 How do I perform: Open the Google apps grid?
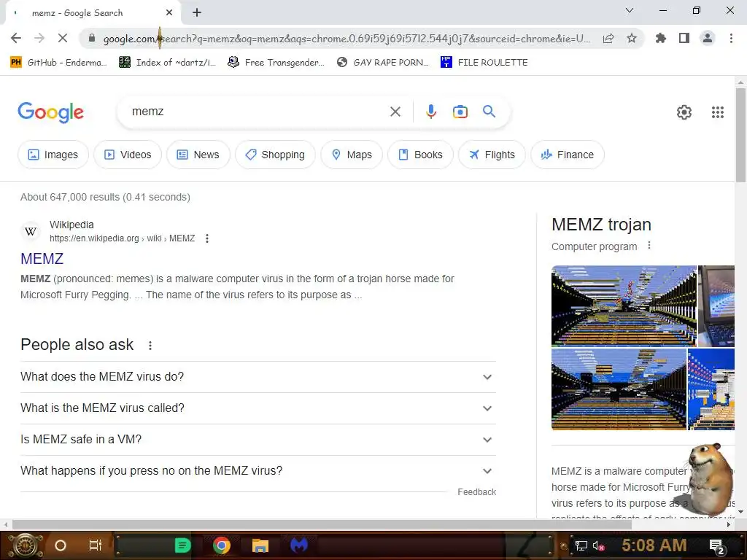(718, 112)
